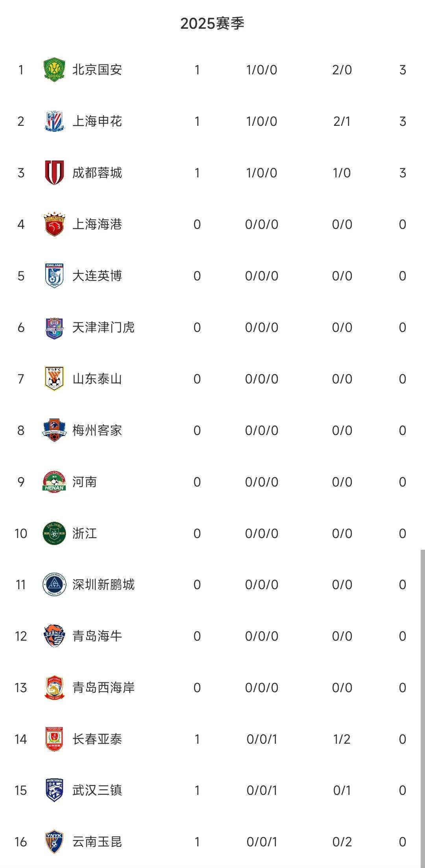The image size is (425, 868).
Task: Tap the Dalian Yingbo club badge
Action: point(54,276)
